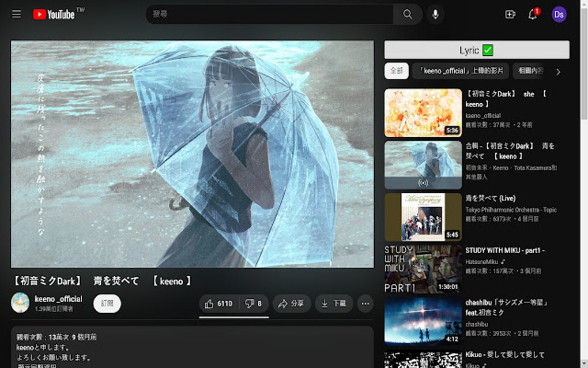This screenshot has height=368, width=588.
Task: Open STUDY WITH MIKU - part1 title
Action: (505, 250)
